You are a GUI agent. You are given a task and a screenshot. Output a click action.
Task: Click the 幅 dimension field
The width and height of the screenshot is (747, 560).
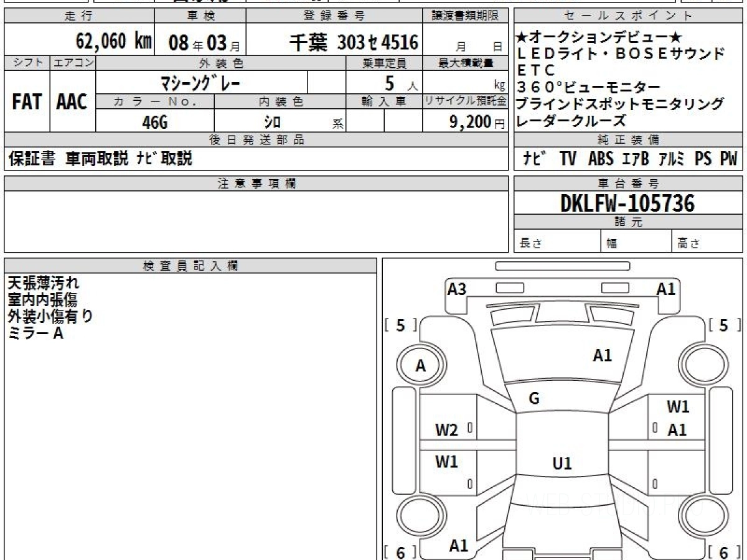tap(636, 242)
